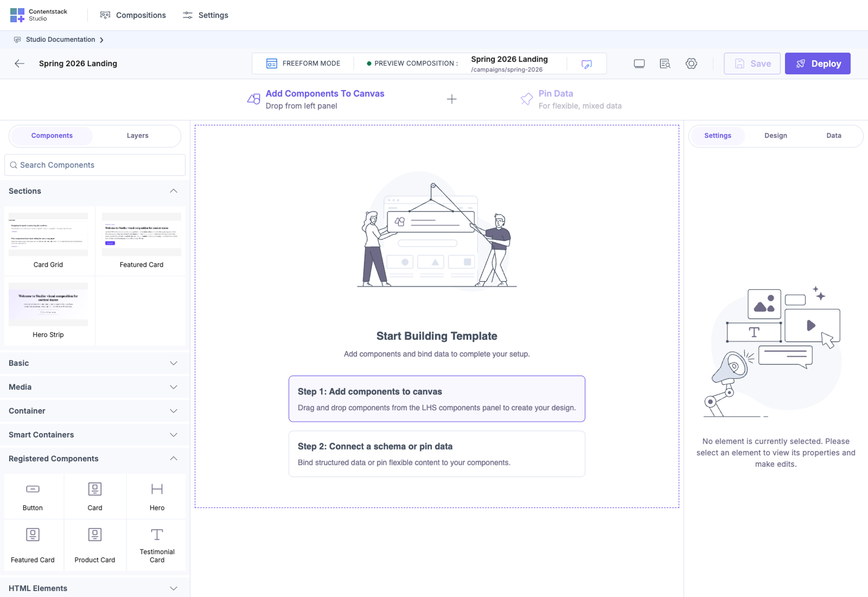Open the Data tab

pyautogui.click(x=833, y=136)
